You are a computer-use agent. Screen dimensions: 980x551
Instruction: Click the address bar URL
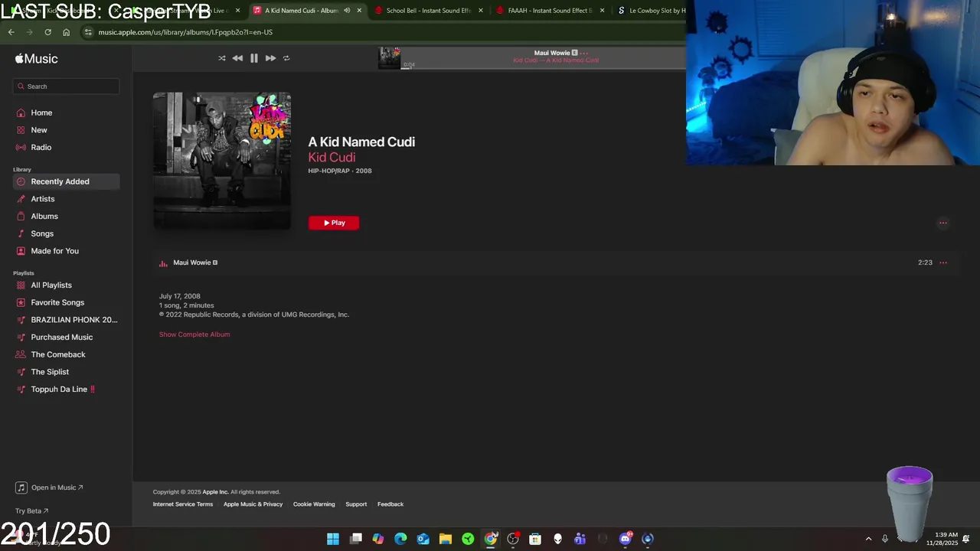tap(185, 32)
